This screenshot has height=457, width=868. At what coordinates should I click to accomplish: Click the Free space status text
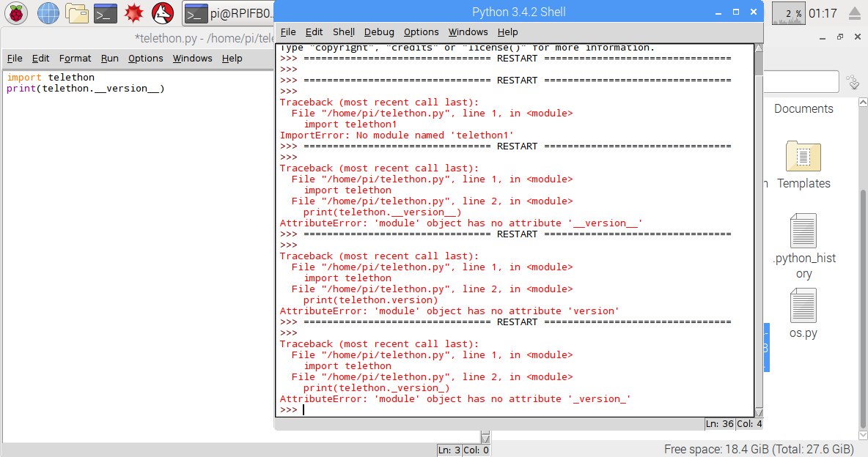point(758,449)
